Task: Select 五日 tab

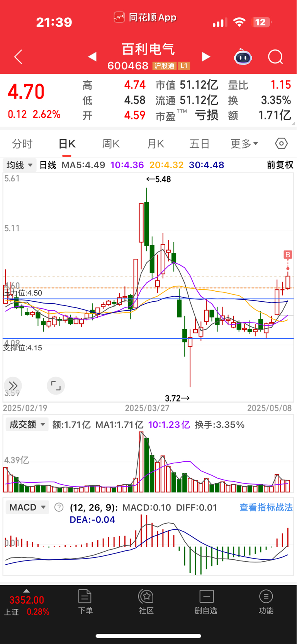Action: (x=200, y=144)
